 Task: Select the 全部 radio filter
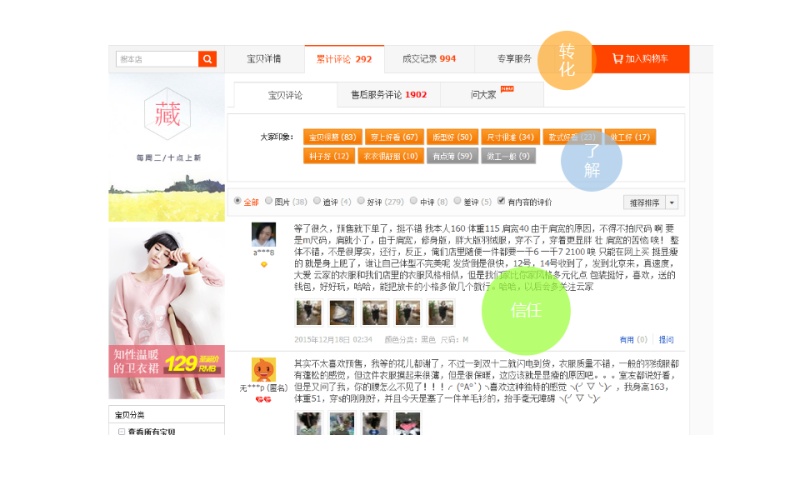tap(237, 201)
